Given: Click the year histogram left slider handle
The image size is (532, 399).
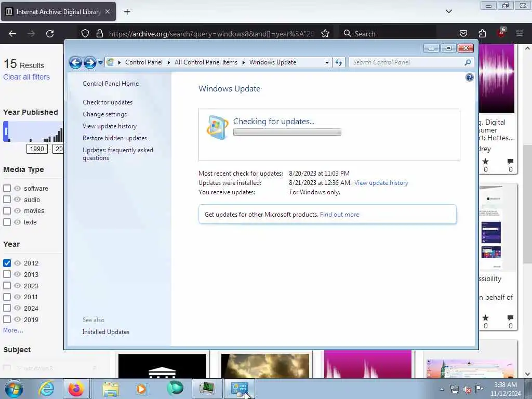Looking at the screenshot, I should coord(6,131).
